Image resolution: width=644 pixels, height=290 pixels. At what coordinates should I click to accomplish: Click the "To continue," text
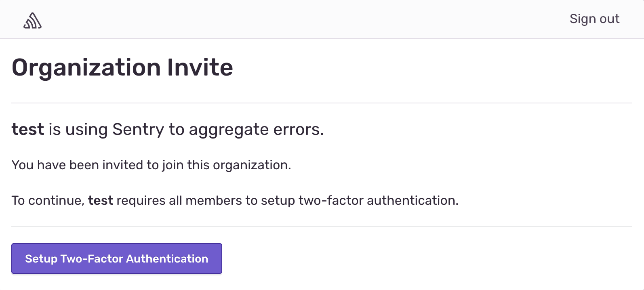48,201
